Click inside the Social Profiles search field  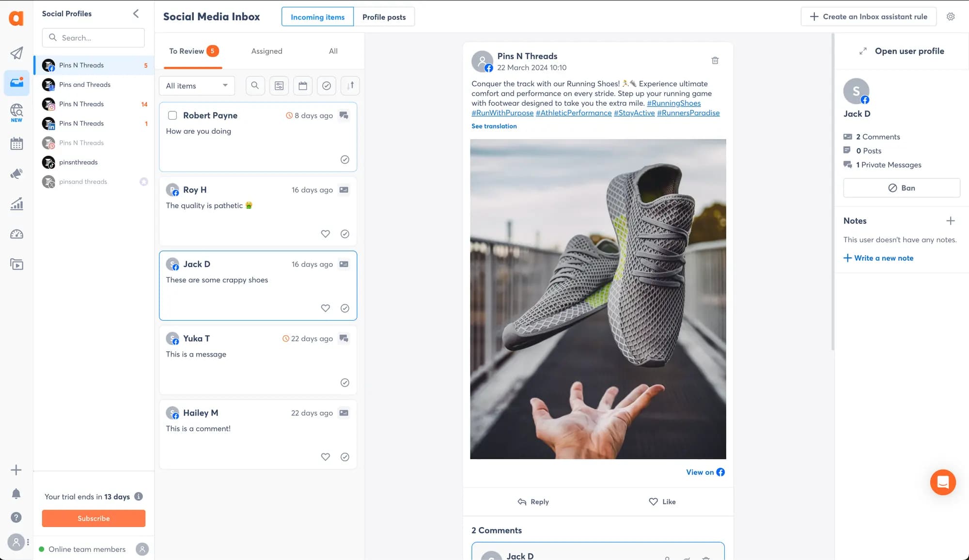pos(93,37)
